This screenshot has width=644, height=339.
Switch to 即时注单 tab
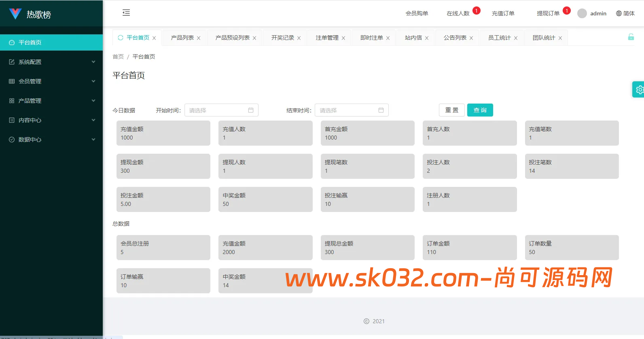point(371,38)
